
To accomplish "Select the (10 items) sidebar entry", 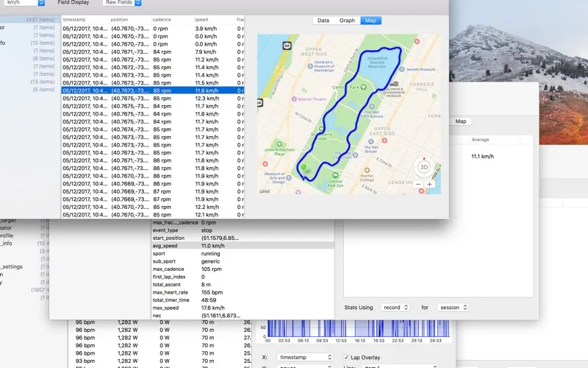I will coord(30,43).
